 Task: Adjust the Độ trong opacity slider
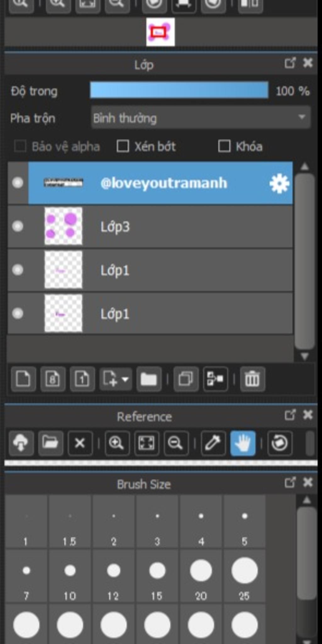(179, 91)
